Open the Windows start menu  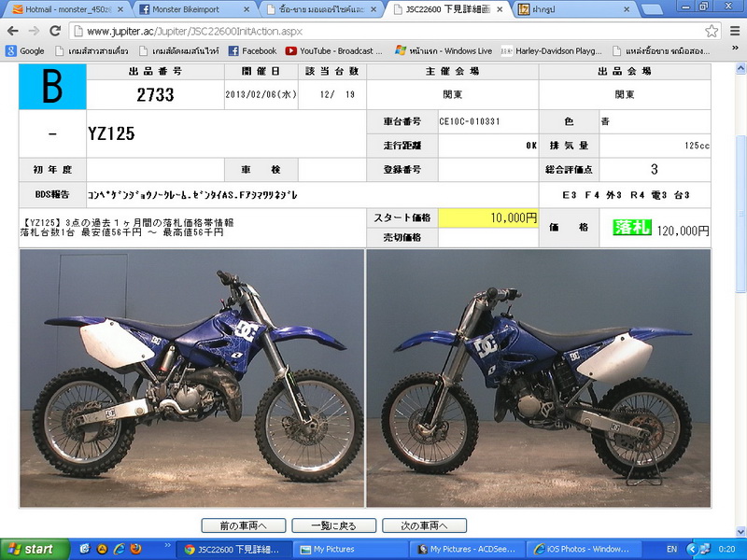tap(35, 549)
